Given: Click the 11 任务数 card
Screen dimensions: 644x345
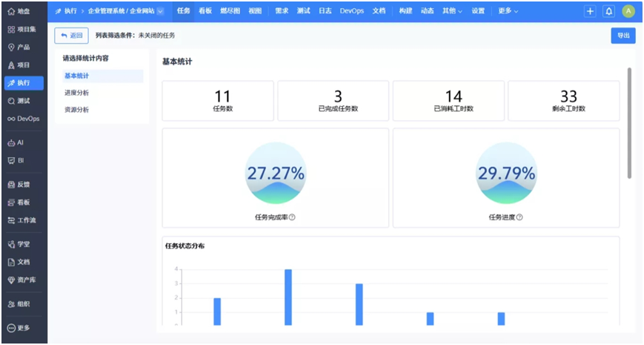Looking at the screenshot, I should [218, 101].
